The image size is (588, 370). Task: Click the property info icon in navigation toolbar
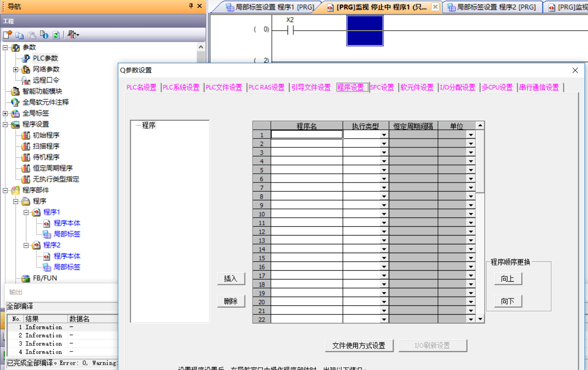coord(44,35)
